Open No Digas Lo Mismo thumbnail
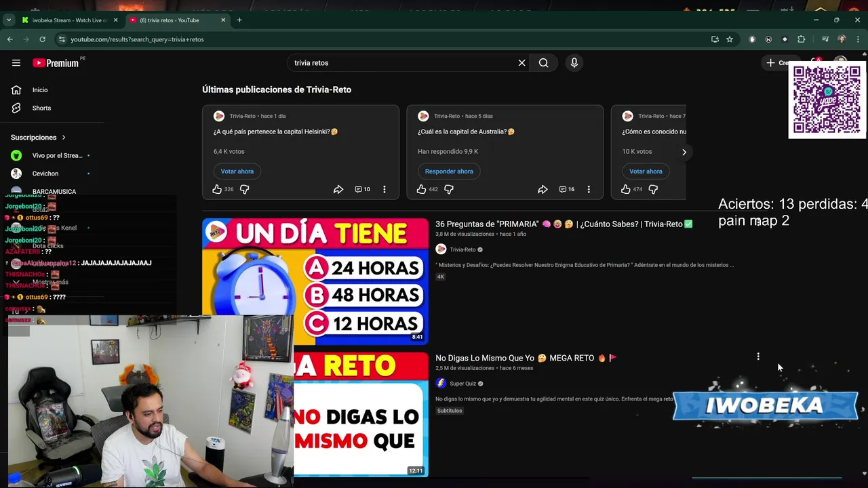Viewport: 868px width, 488px height. coord(361,414)
